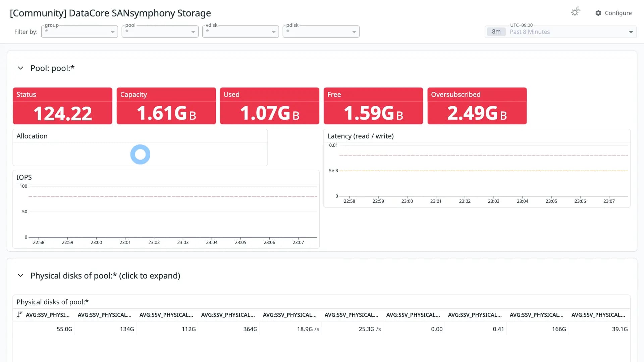Image resolution: width=644 pixels, height=362 pixels.
Task: Click the IOPS widget title
Action: pos(24,177)
